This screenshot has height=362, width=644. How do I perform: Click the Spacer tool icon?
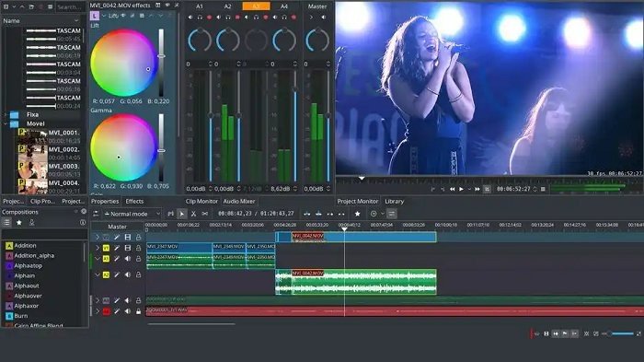204,214
